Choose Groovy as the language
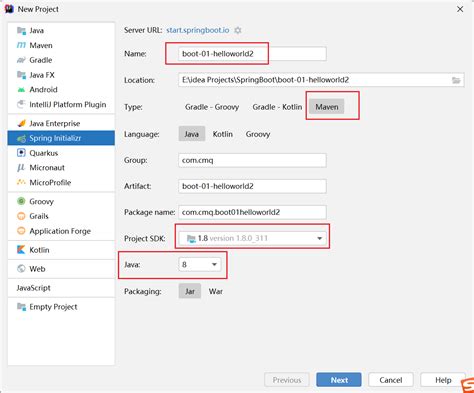Screen dimensions: 474x393 (258, 134)
